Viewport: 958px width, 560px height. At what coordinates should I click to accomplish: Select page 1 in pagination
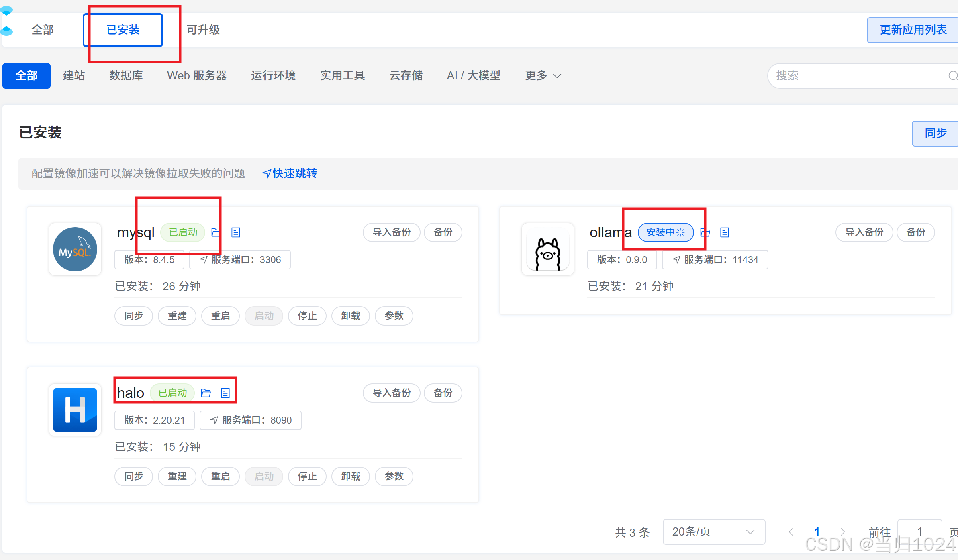pyautogui.click(x=817, y=532)
